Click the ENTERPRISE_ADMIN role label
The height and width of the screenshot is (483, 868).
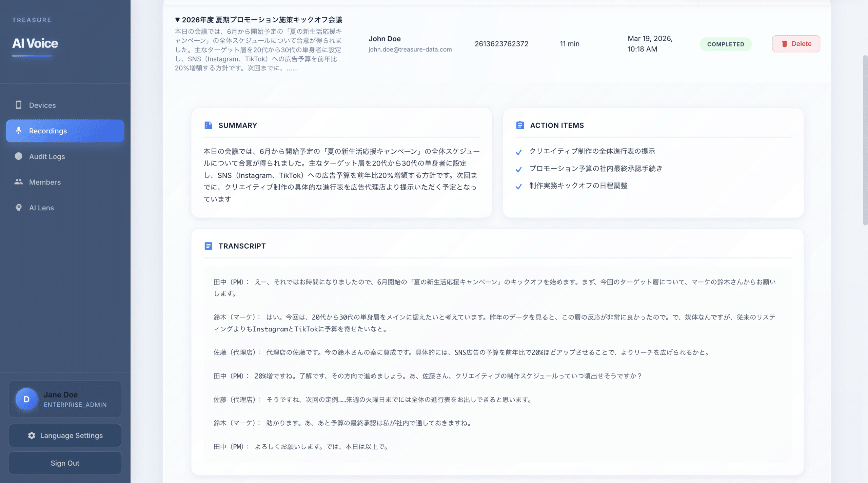point(75,405)
